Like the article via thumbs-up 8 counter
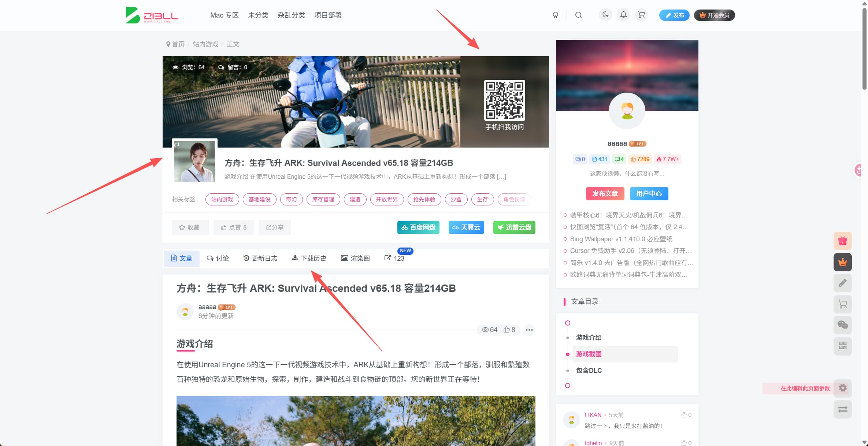 pyautogui.click(x=509, y=330)
